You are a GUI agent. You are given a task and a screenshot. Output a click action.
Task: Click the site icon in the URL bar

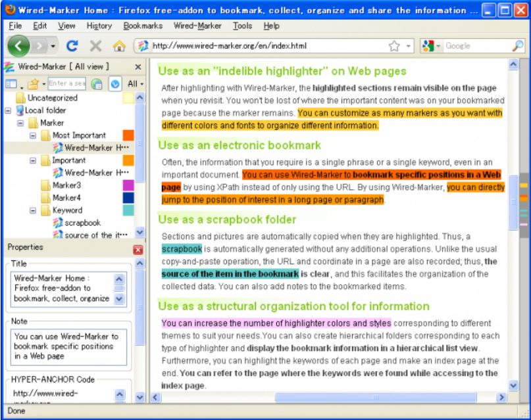[x=143, y=45]
